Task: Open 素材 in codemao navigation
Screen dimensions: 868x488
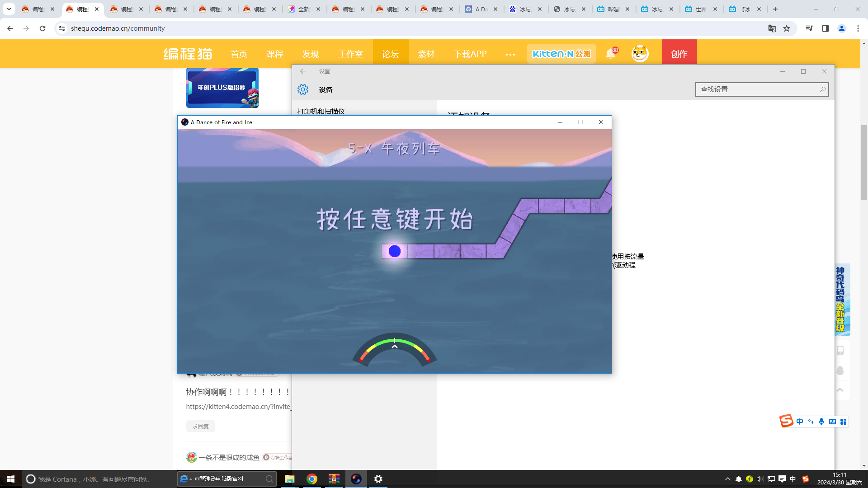Action: (426, 54)
